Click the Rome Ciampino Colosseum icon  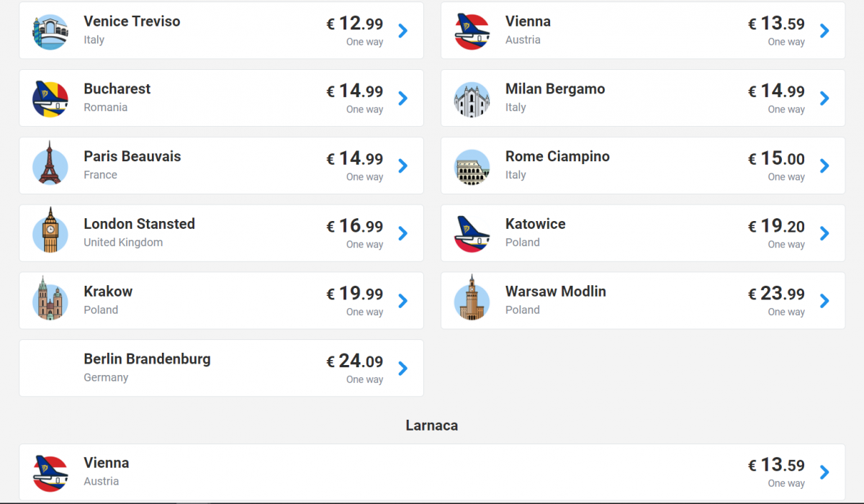click(472, 167)
